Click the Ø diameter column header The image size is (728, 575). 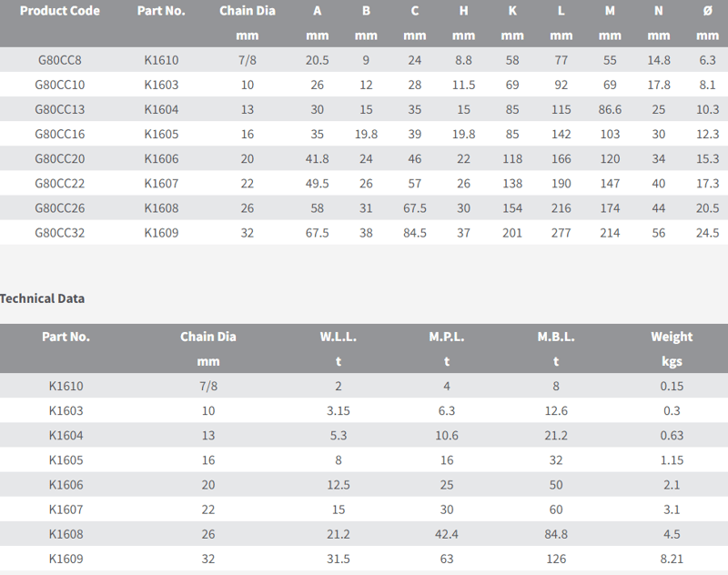(707, 11)
